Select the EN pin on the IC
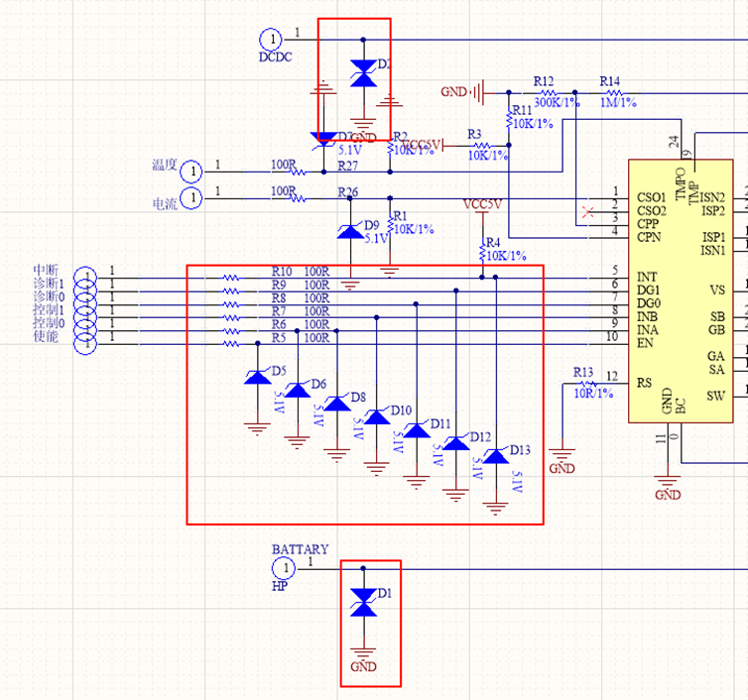 click(x=645, y=343)
